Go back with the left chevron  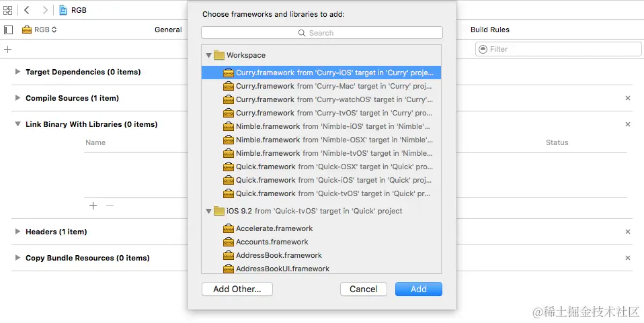pos(27,10)
